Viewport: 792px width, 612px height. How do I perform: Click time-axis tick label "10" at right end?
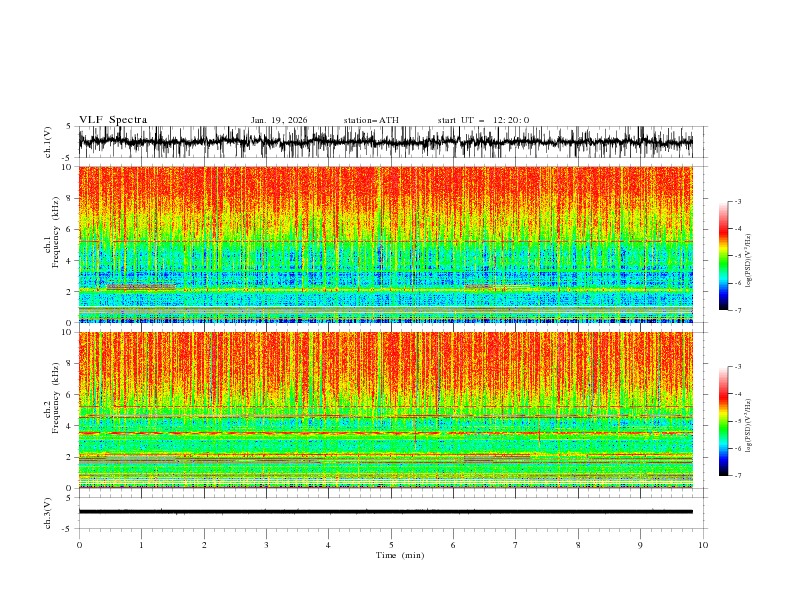point(703,545)
